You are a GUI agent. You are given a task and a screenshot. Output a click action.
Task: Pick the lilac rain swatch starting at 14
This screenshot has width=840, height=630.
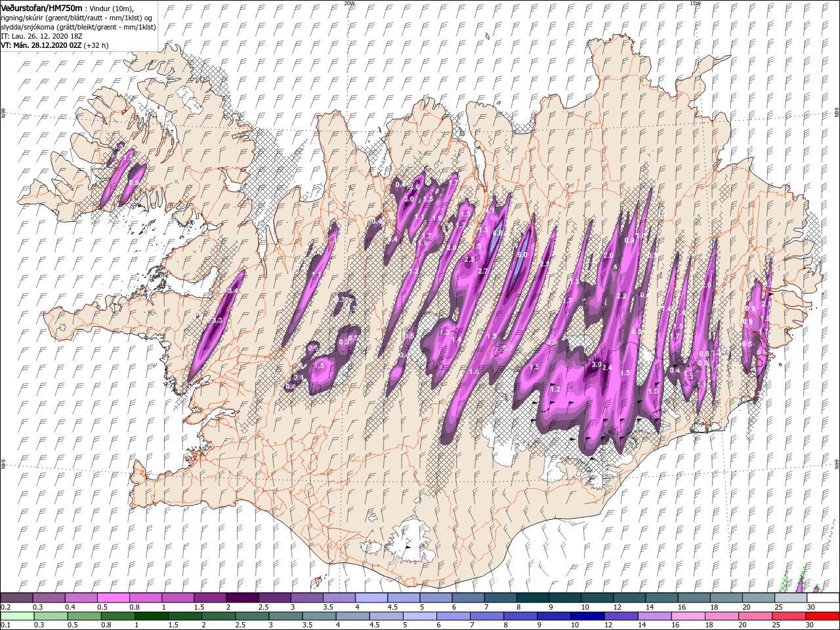pos(654,616)
